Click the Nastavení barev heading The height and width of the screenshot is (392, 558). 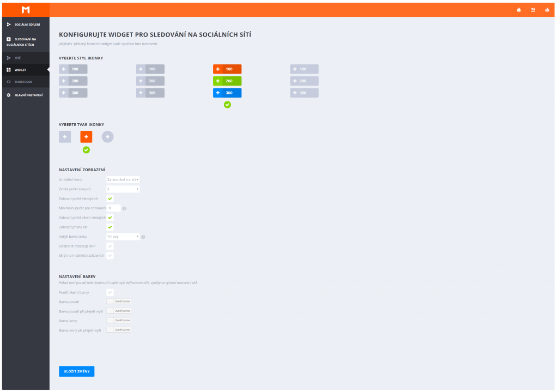77,276
